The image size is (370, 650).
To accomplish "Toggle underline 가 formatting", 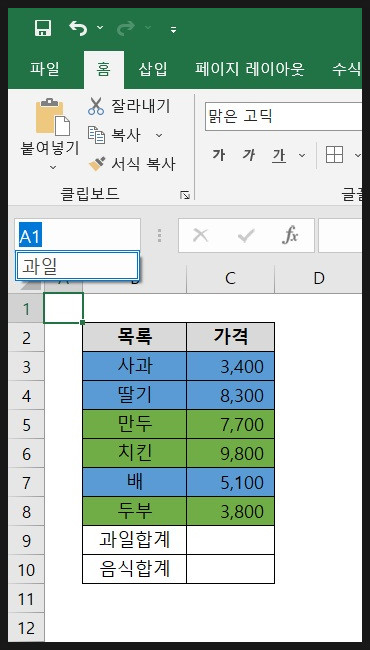I will pos(279,155).
